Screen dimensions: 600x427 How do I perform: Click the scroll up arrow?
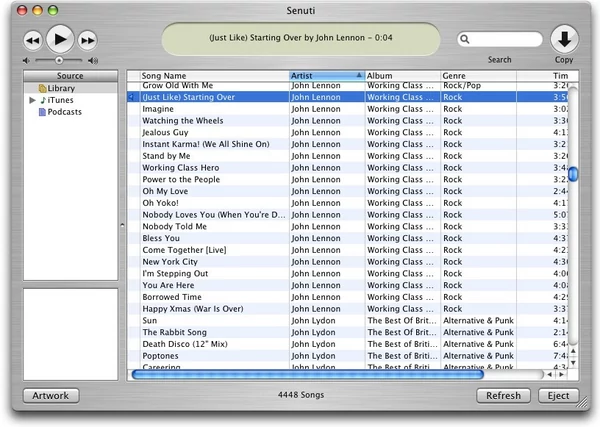[x=573, y=351]
